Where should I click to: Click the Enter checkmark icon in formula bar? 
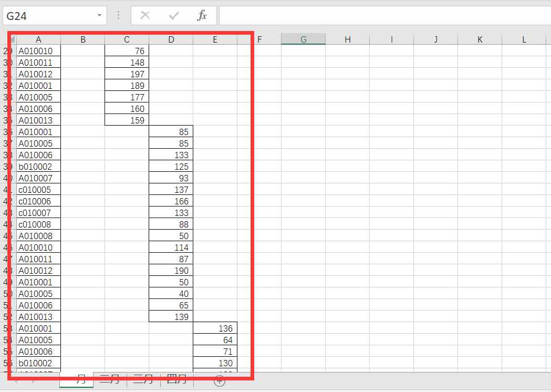(174, 15)
